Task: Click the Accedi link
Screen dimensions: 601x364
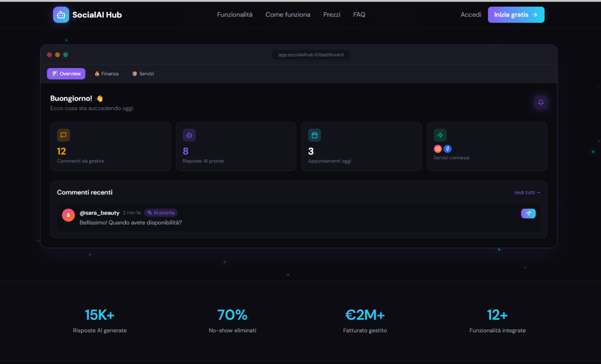Action: tap(471, 15)
